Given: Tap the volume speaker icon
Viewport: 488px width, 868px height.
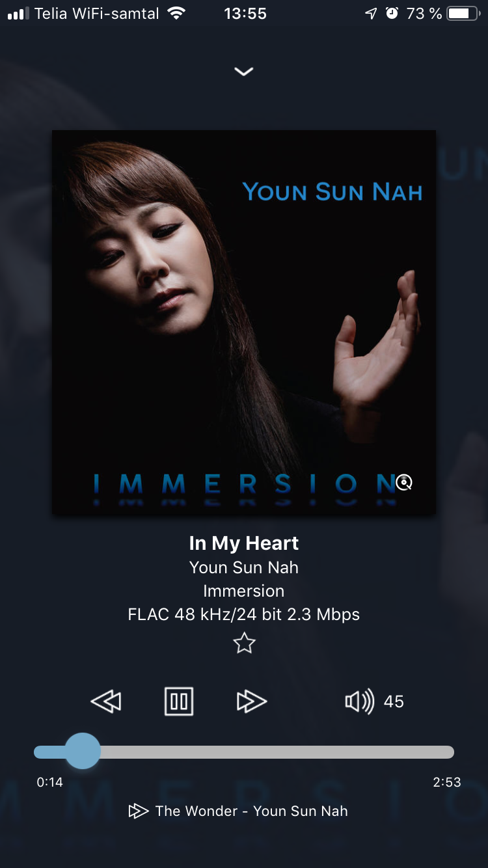Looking at the screenshot, I should pyautogui.click(x=359, y=701).
